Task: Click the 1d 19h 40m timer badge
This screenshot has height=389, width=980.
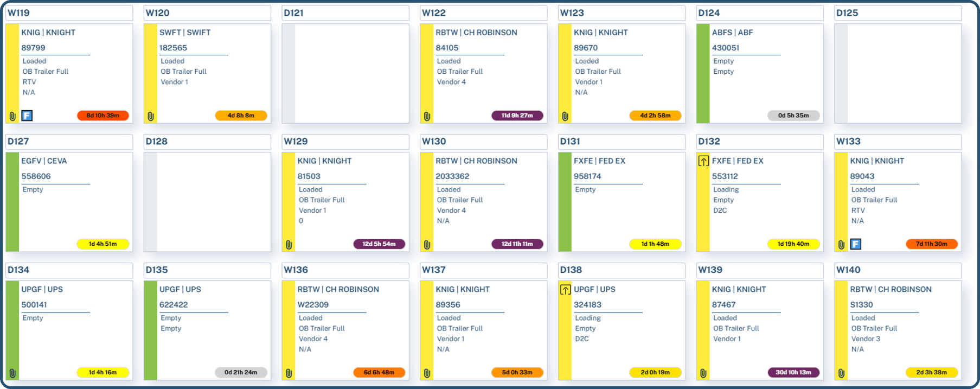Action: pyautogui.click(x=793, y=244)
